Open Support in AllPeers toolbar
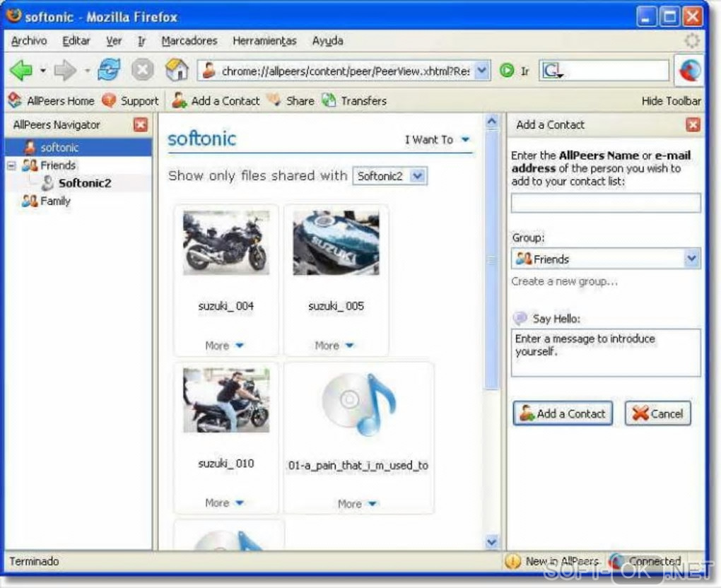This screenshot has height=588, width=721. (x=130, y=100)
